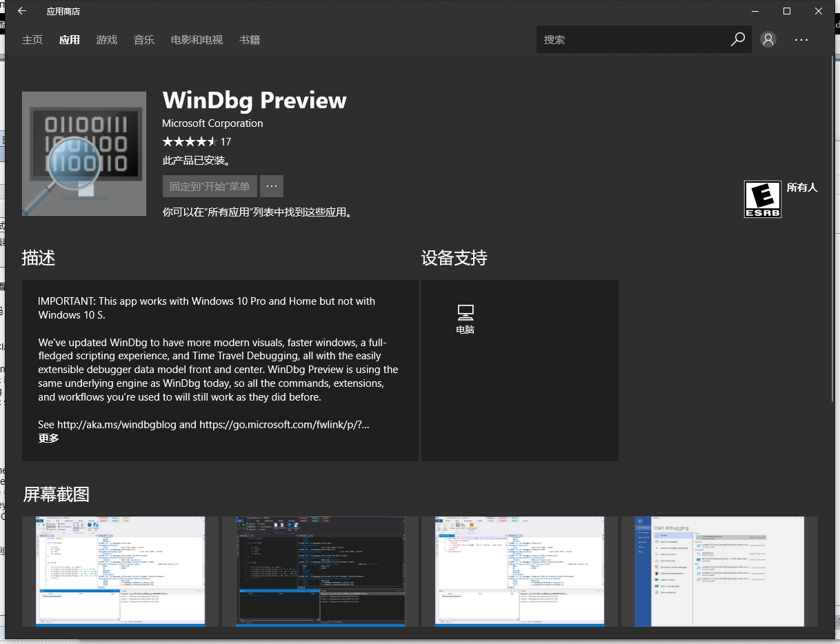
Task: Click the 固定到"开始"菜单 button
Action: click(210, 186)
